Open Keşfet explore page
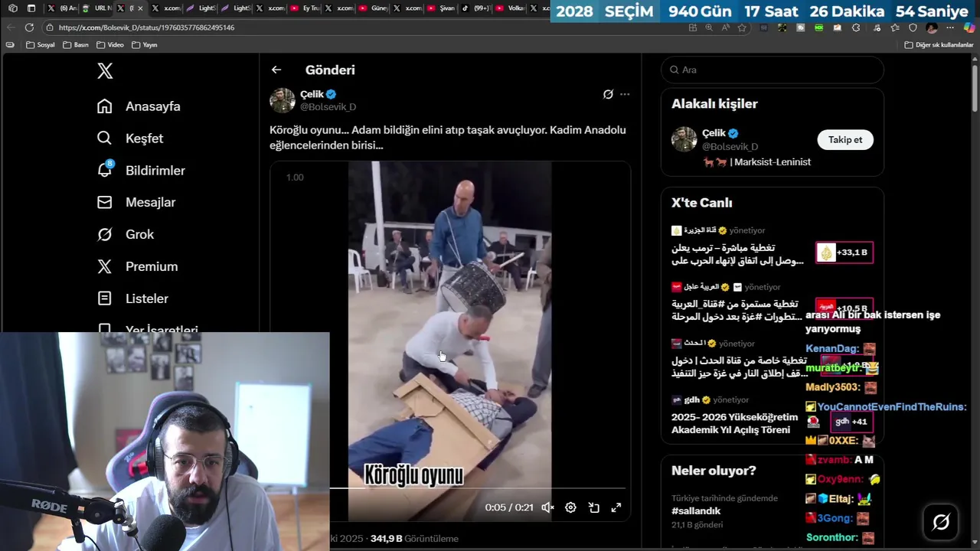 130,139
